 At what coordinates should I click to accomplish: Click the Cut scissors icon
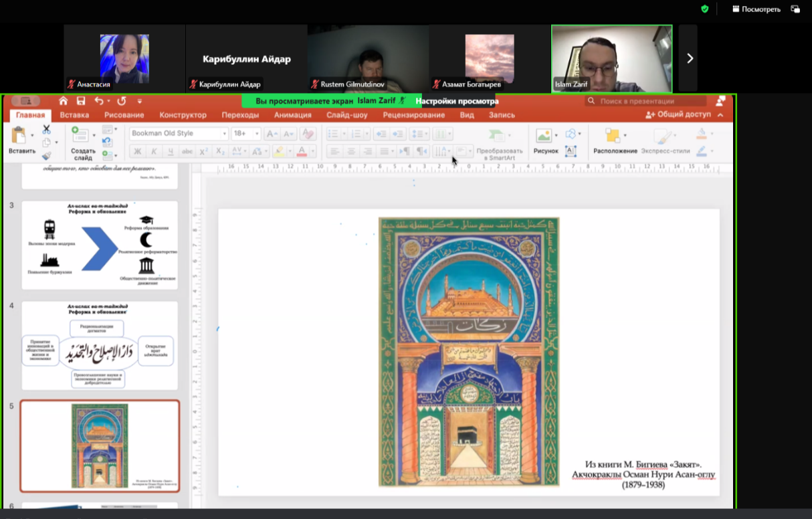pos(46,130)
